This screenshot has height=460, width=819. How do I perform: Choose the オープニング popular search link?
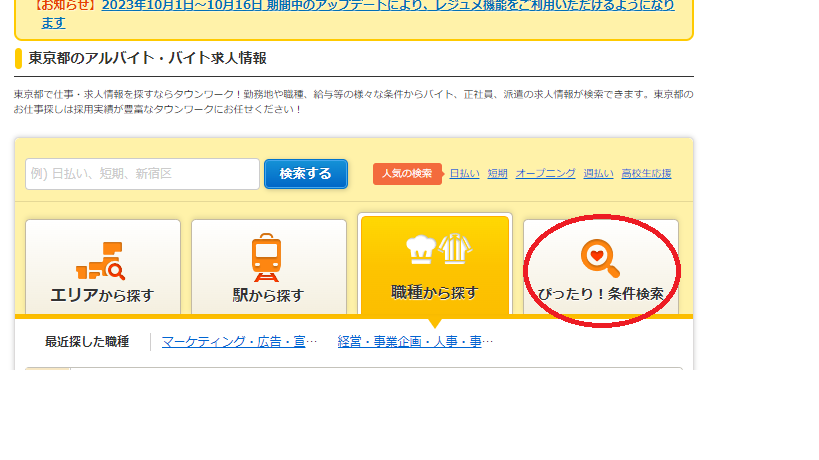click(545, 174)
